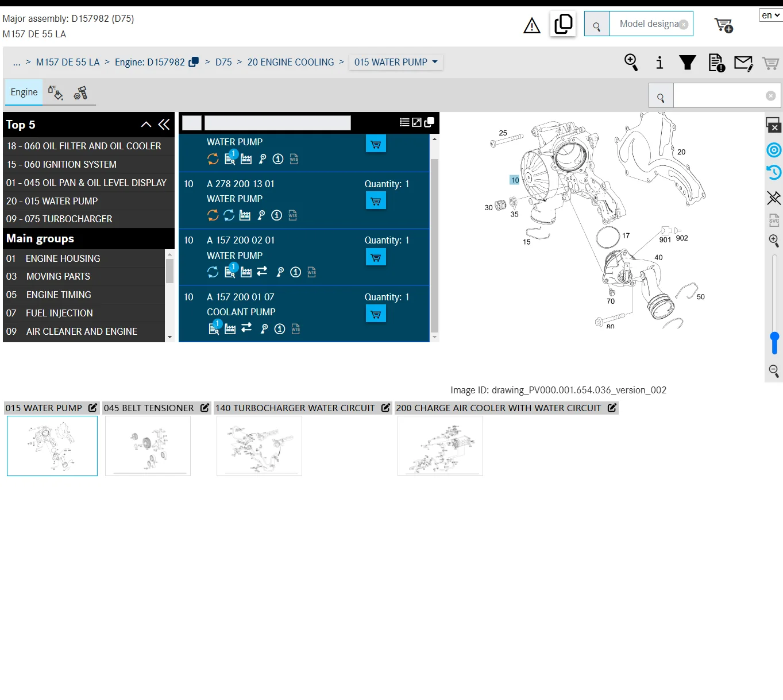Viewport: 783px width, 700px height.
Task: Click the 20 ENGINE COOLING breadcrumb link
Action: 291,62
